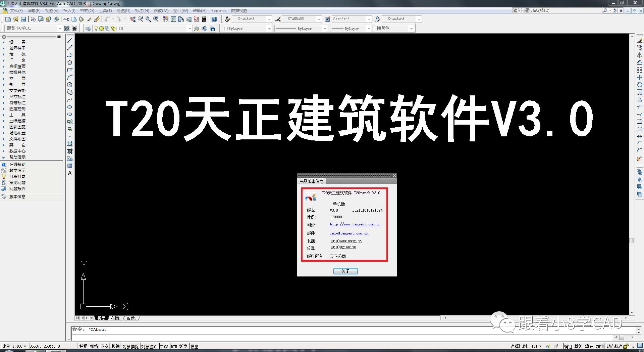Open the dimension style STANDARD dropdown
Image resolution: width=644 pixels, height=352 pixels.
[x=302, y=19]
